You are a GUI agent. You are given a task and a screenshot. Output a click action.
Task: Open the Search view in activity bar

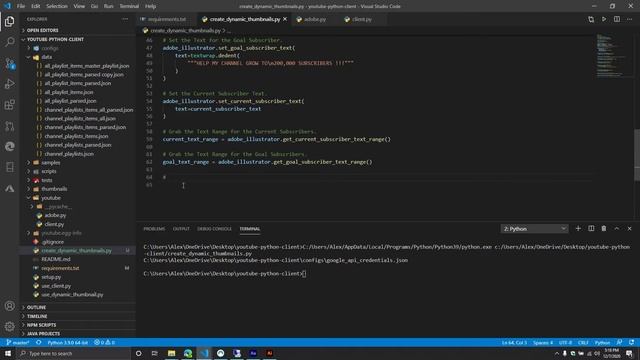[x=10, y=42]
